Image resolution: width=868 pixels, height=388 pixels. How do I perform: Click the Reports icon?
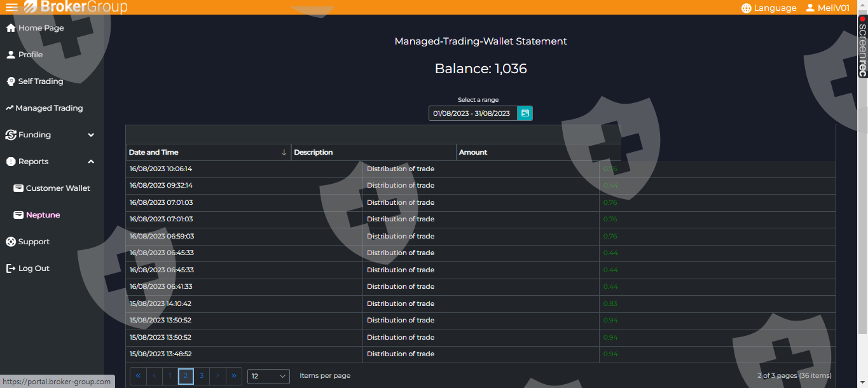click(x=11, y=162)
